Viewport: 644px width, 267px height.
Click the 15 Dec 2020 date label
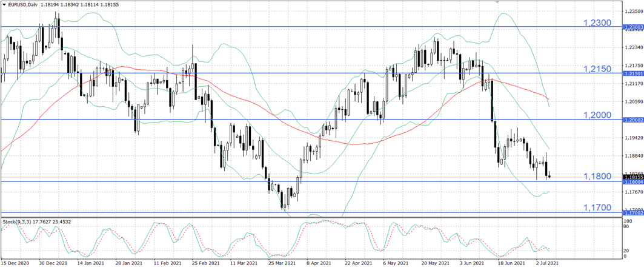pos(16,263)
